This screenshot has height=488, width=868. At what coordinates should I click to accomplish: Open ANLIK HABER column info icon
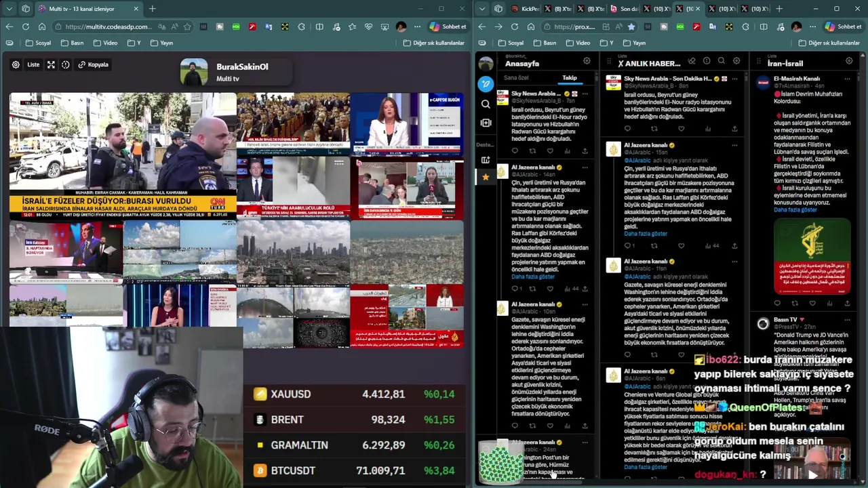coord(707,61)
